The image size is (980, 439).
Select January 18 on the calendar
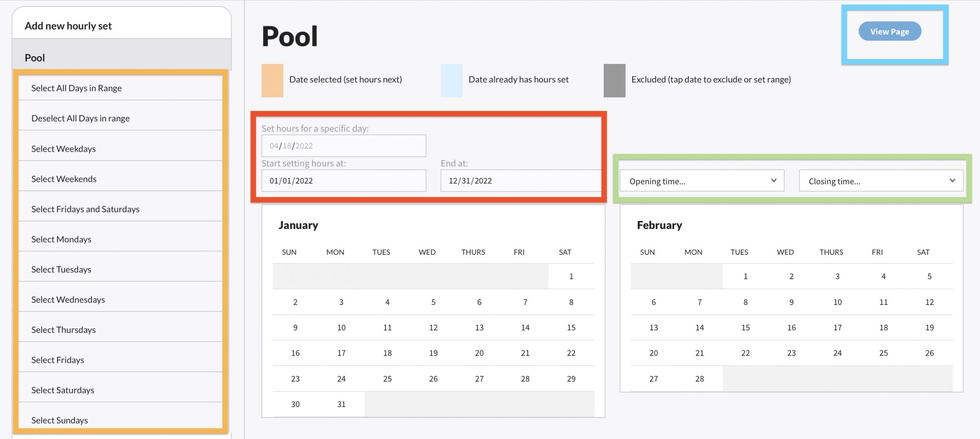click(x=387, y=353)
